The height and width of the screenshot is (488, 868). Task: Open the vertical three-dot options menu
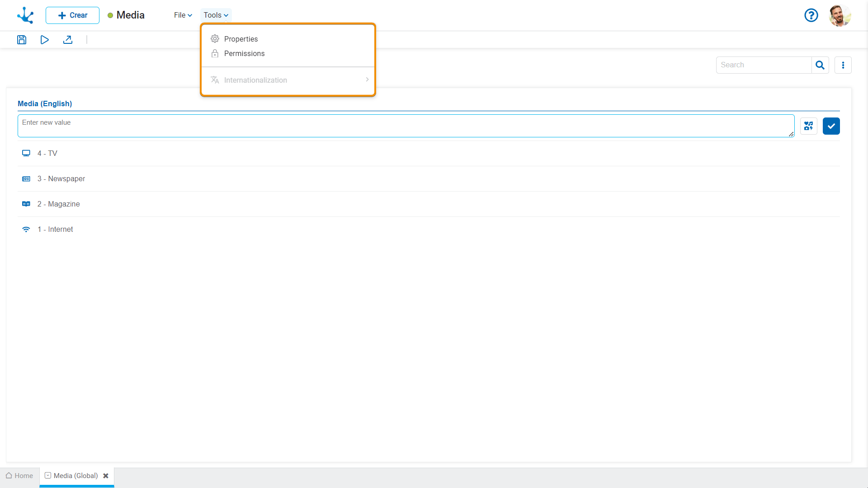[843, 65]
